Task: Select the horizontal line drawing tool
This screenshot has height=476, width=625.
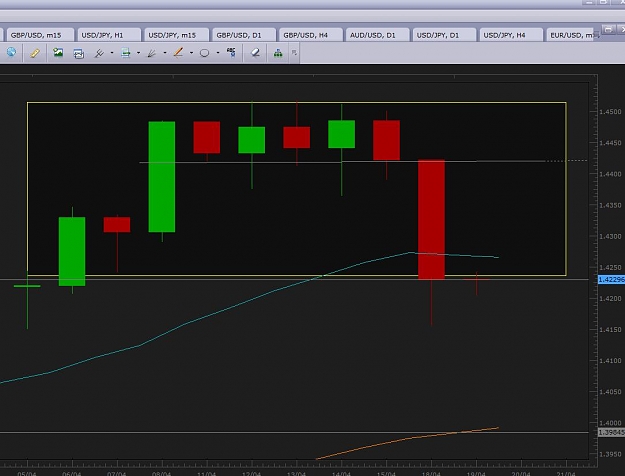Action: [x=126, y=53]
